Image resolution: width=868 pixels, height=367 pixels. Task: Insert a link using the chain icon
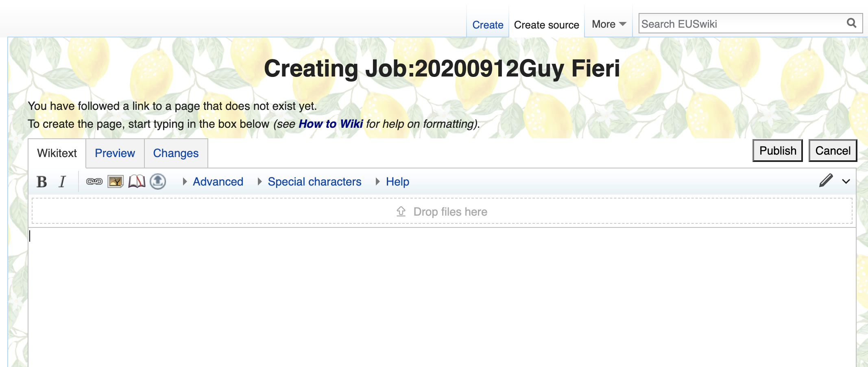(94, 181)
